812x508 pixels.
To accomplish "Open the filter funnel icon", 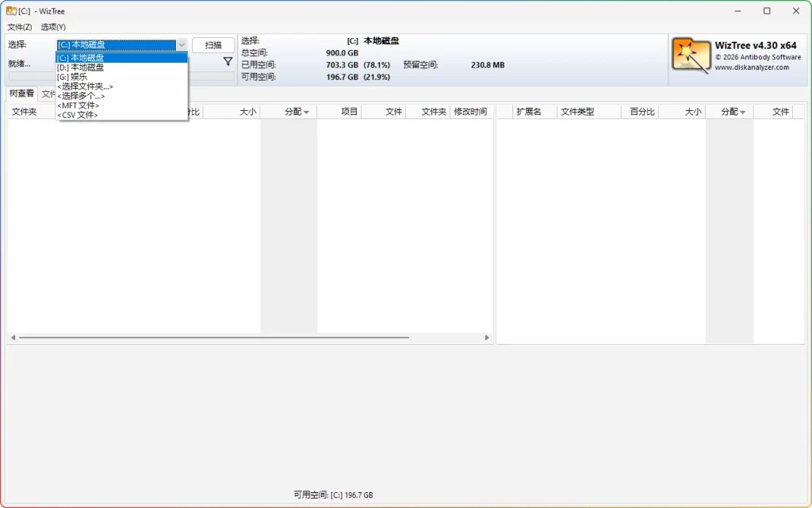I will [228, 61].
